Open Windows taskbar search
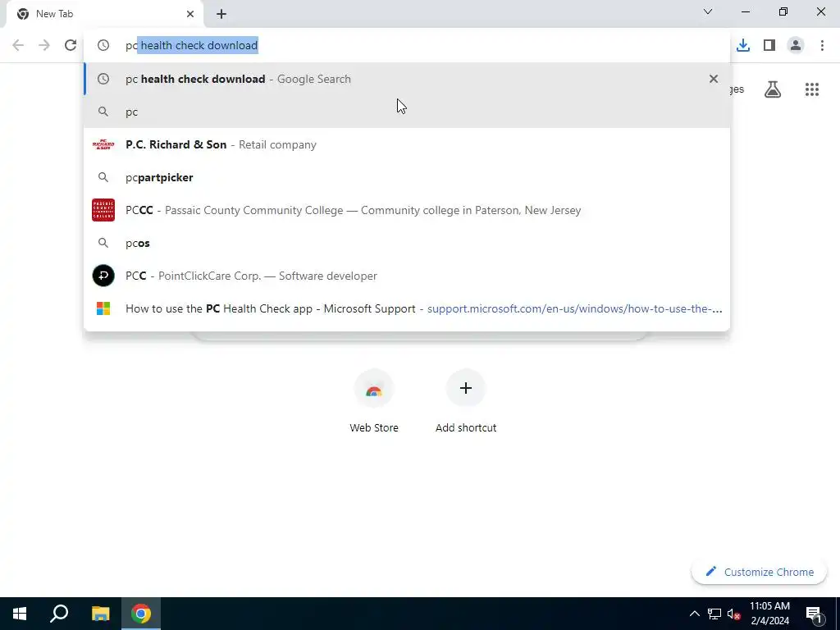This screenshot has height=630, width=840. tap(59, 614)
